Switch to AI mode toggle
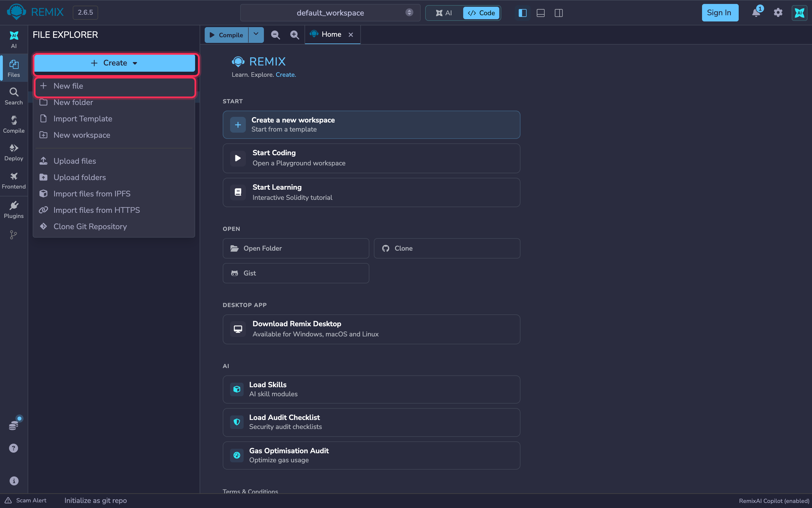The height and width of the screenshot is (508, 812). click(x=444, y=13)
